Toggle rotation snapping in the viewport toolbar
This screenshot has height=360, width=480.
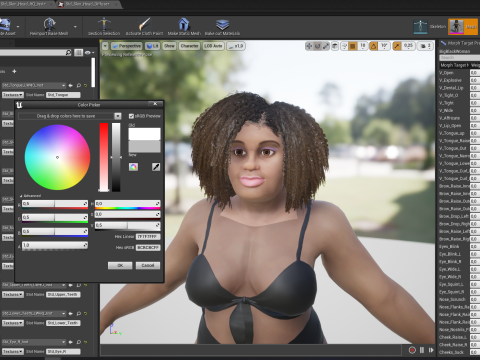click(x=373, y=46)
